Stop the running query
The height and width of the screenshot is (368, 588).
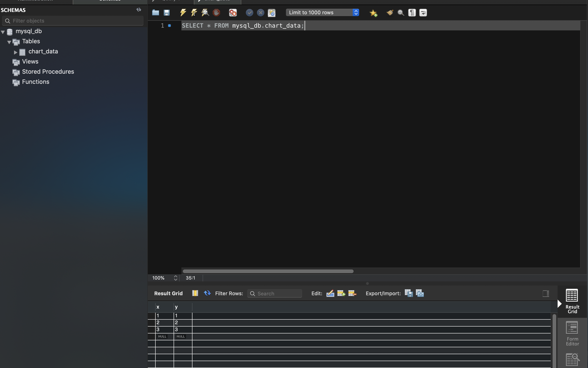(216, 12)
